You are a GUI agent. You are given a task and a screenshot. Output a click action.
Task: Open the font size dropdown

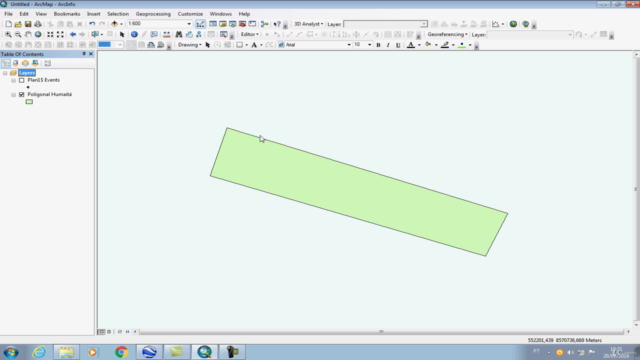coord(369,45)
